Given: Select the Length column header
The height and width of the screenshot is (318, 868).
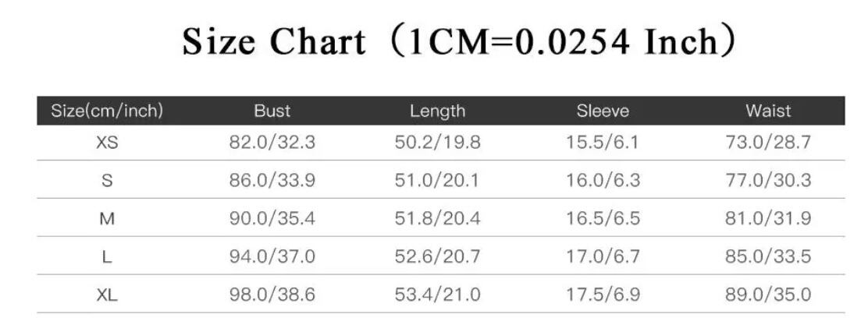Looking at the screenshot, I should pyautogui.click(x=437, y=111).
